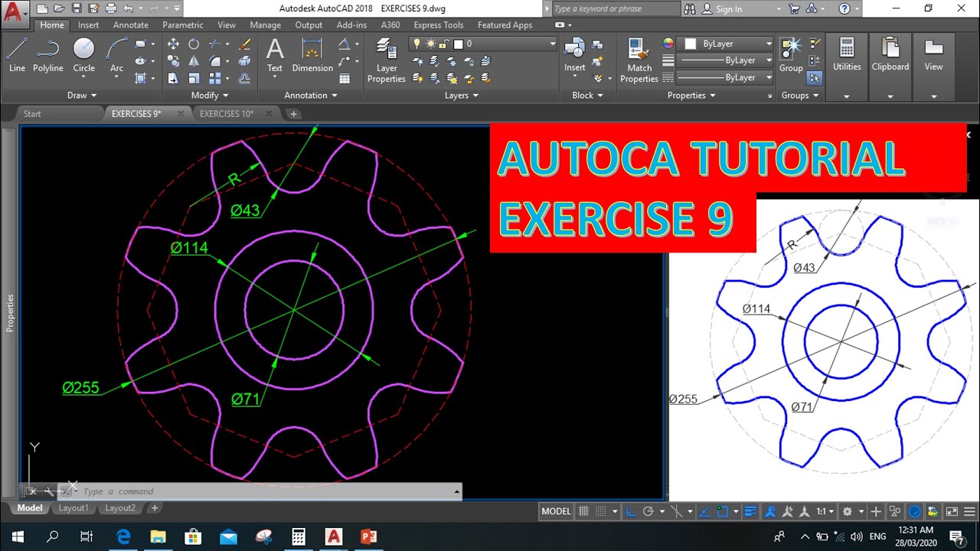Select the Line tool
This screenshot has width=980, height=551.
[x=17, y=55]
